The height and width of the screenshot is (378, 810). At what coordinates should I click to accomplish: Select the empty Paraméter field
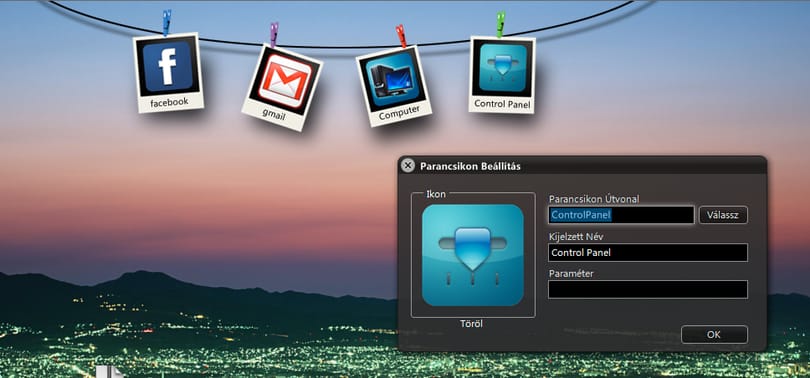coord(648,289)
